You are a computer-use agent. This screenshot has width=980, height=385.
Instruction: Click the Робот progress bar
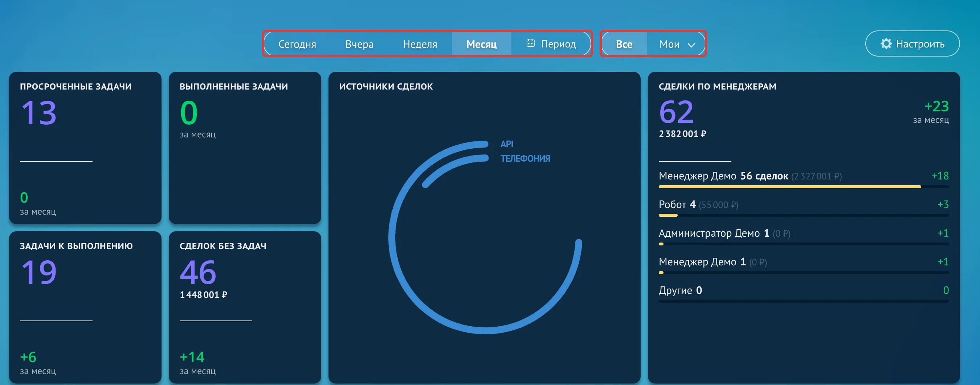pyautogui.click(x=804, y=215)
